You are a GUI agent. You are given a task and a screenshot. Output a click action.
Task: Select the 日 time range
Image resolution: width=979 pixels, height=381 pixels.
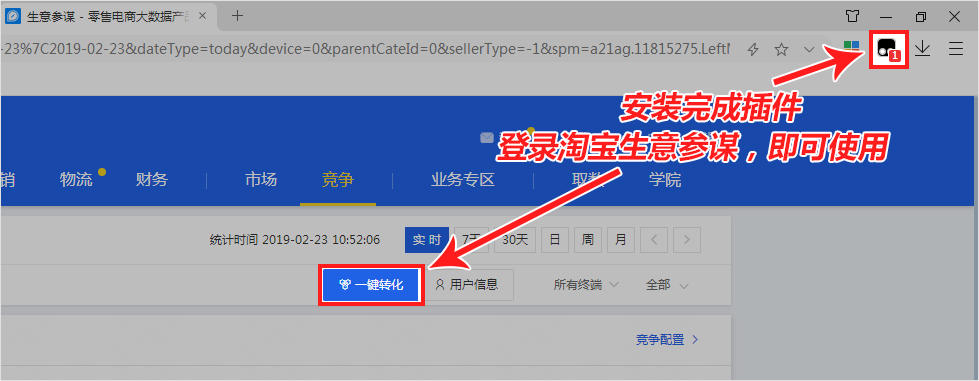(x=554, y=240)
